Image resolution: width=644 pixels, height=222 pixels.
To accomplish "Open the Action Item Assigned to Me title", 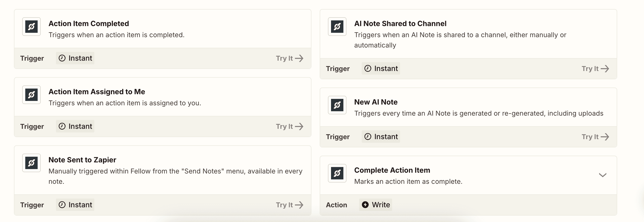I will point(97,92).
